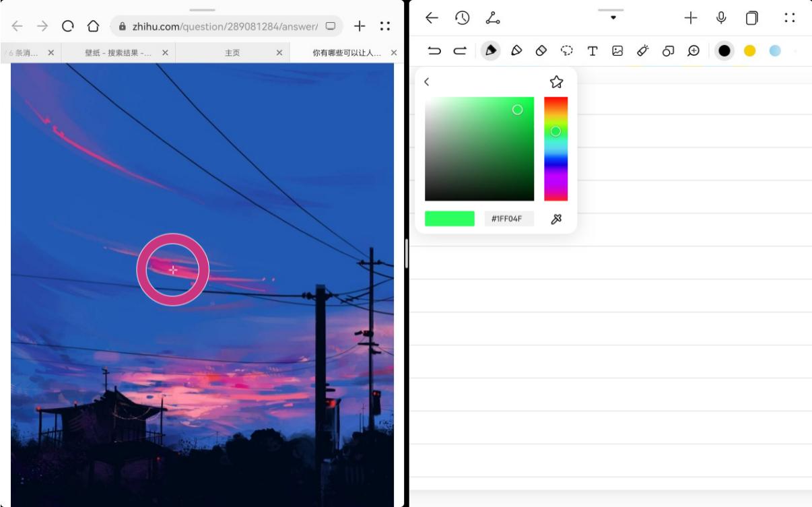Open a new browser tab

[x=360, y=26]
